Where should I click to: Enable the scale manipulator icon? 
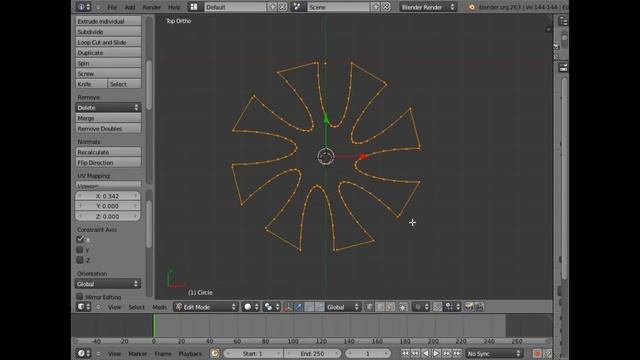point(320,307)
